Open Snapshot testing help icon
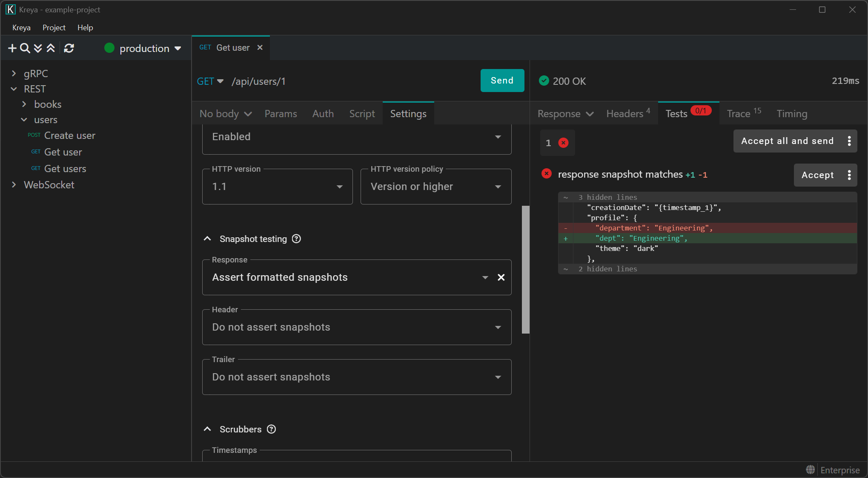Image resolution: width=868 pixels, height=478 pixels. [296, 239]
